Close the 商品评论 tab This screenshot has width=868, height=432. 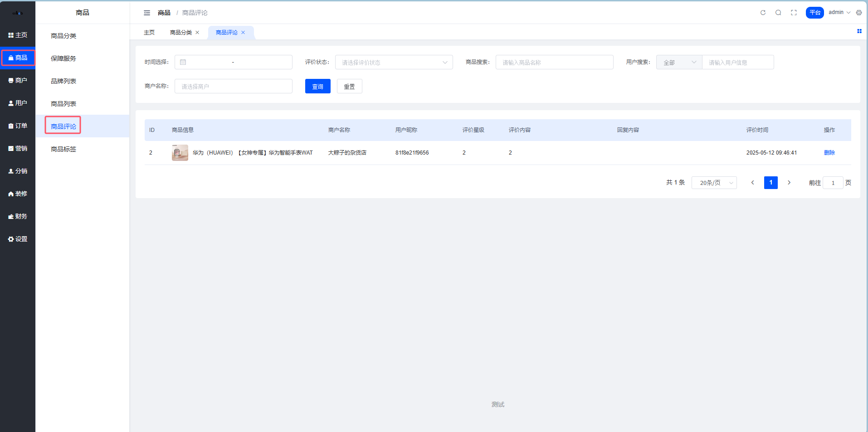coord(243,33)
